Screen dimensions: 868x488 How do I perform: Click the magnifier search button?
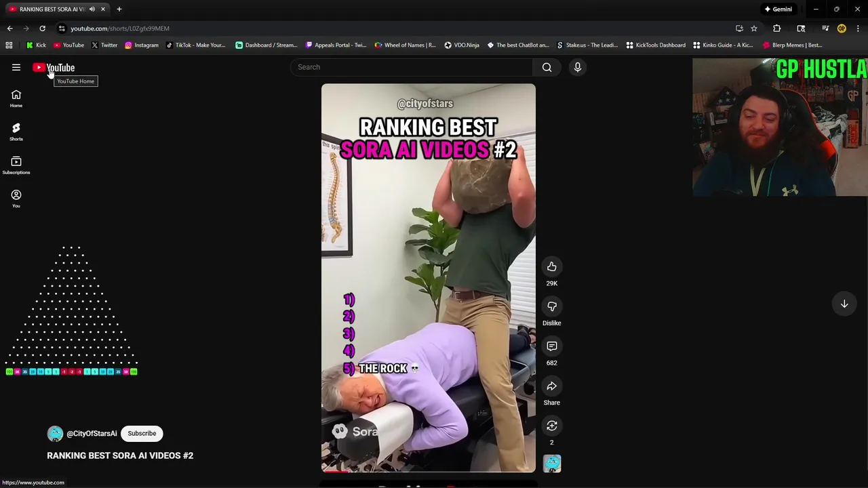click(547, 67)
